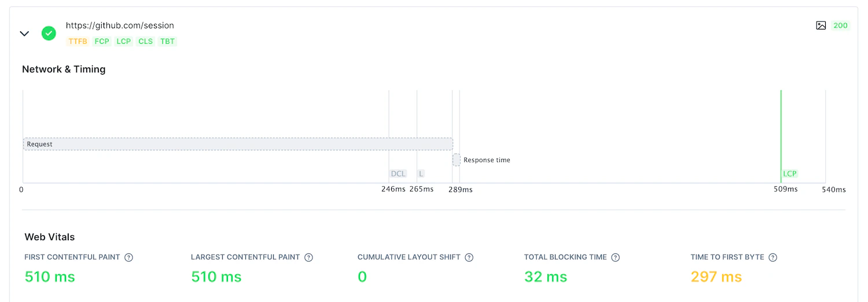Image resolution: width=868 pixels, height=302 pixels.
Task: Select the CLS badge
Action: (x=146, y=42)
